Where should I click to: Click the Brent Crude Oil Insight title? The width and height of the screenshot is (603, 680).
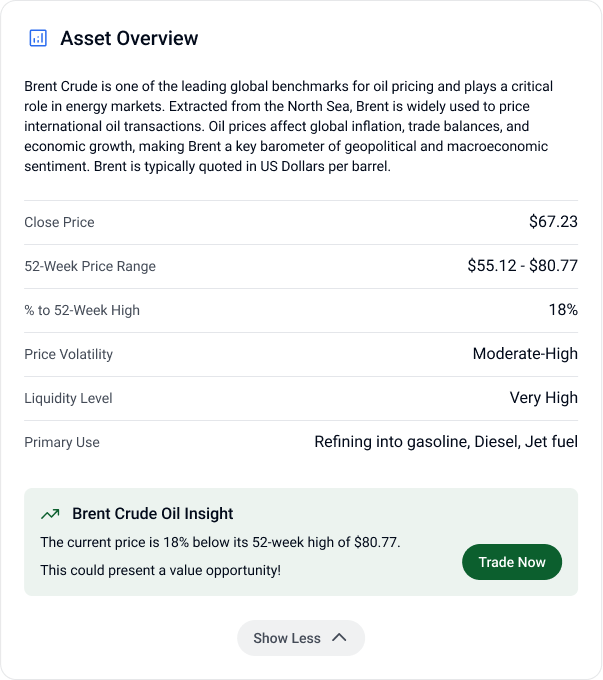pyautogui.click(x=152, y=514)
